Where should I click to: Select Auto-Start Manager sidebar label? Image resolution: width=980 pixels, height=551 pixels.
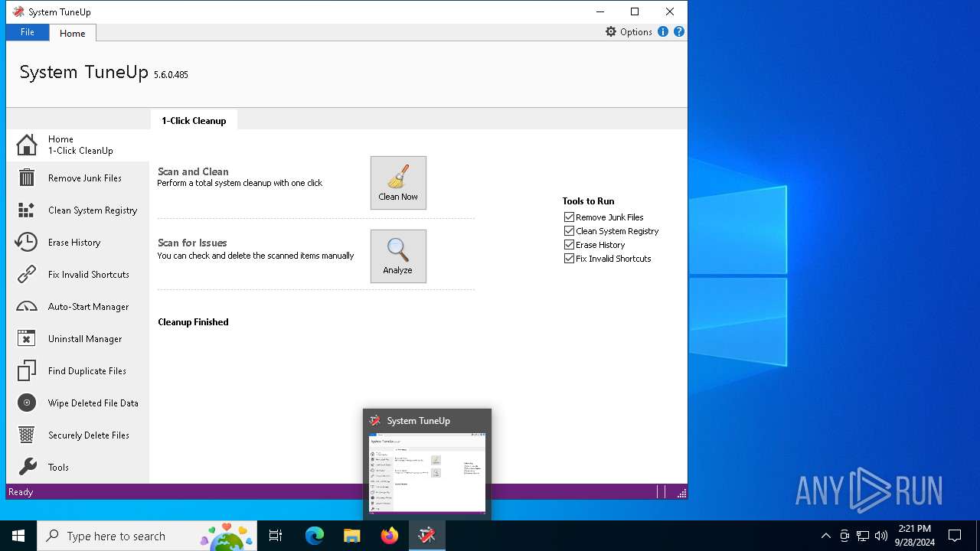pos(88,306)
